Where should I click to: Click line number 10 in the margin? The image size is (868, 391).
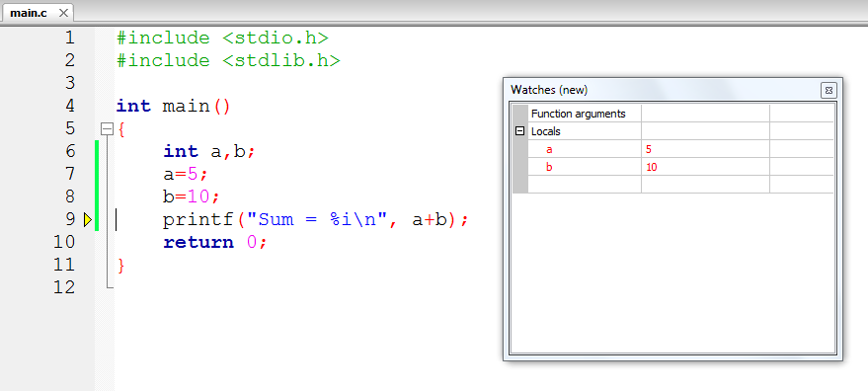(x=64, y=242)
